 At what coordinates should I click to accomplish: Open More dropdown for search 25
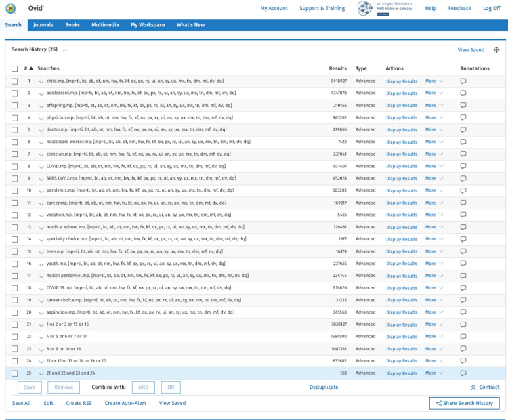click(x=434, y=373)
